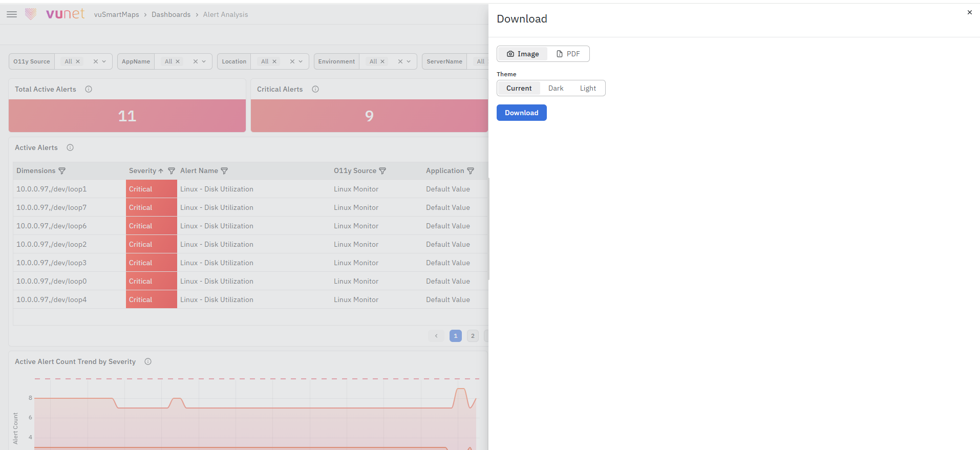Click the ServerName filter label
The width and height of the screenshot is (980, 450).
tap(444, 61)
